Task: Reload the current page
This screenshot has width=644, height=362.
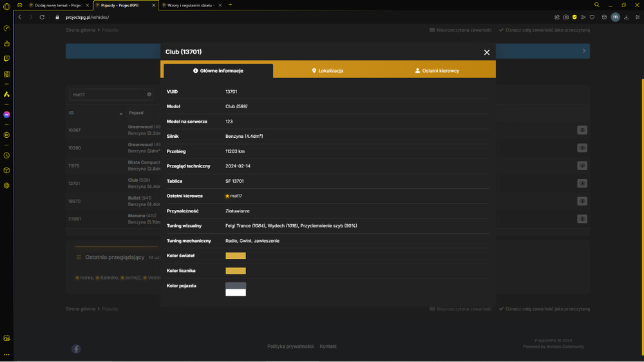Action: 42,17
